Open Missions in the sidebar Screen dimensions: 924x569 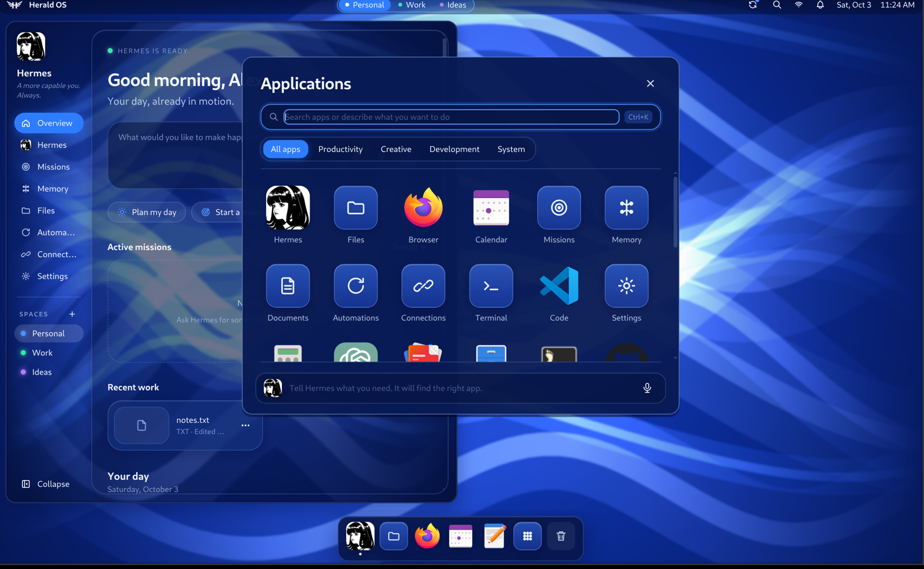[x=49, y=167]
